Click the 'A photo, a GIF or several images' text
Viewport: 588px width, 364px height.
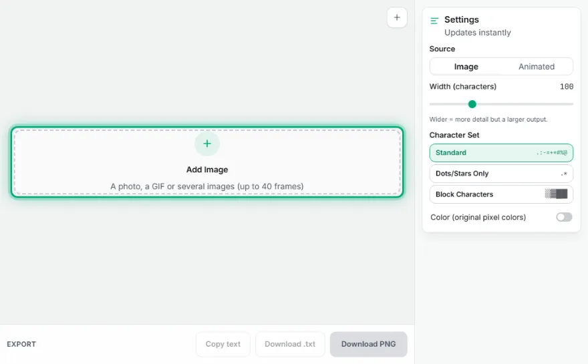207,186
